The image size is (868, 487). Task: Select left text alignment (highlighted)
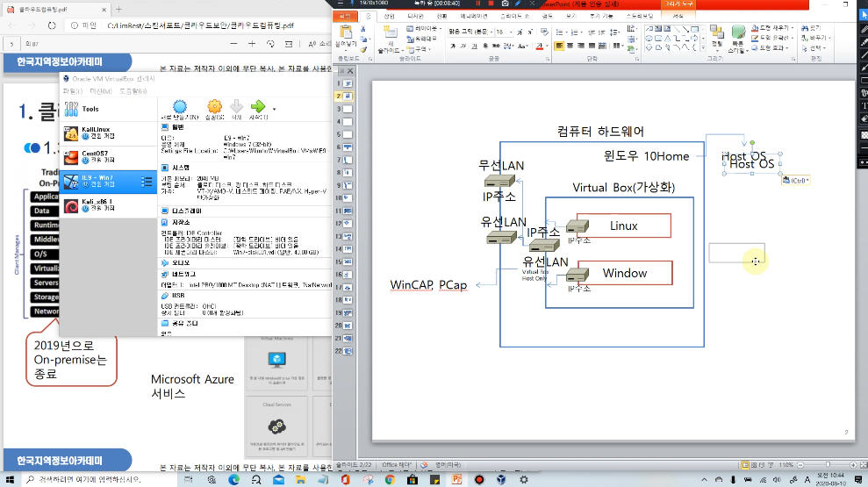click(559, 46)
